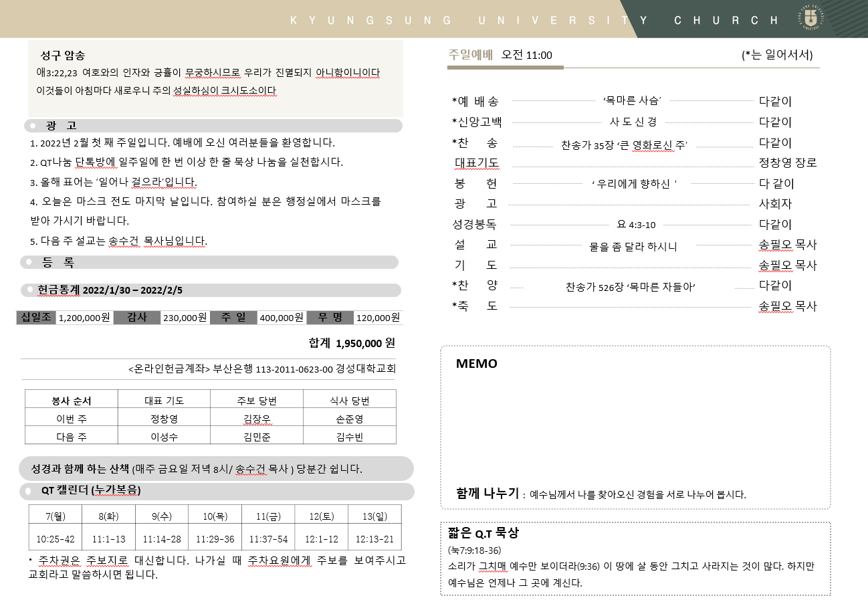Click '정창영' in the 봉사 순서 table

coord(165,419)
